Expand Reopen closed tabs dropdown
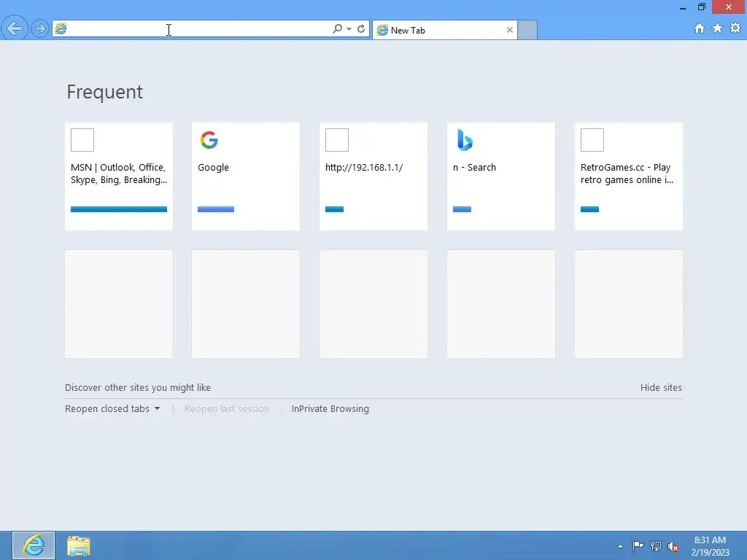Viewport: 747px width, 560px height. [x=112, y=408]
